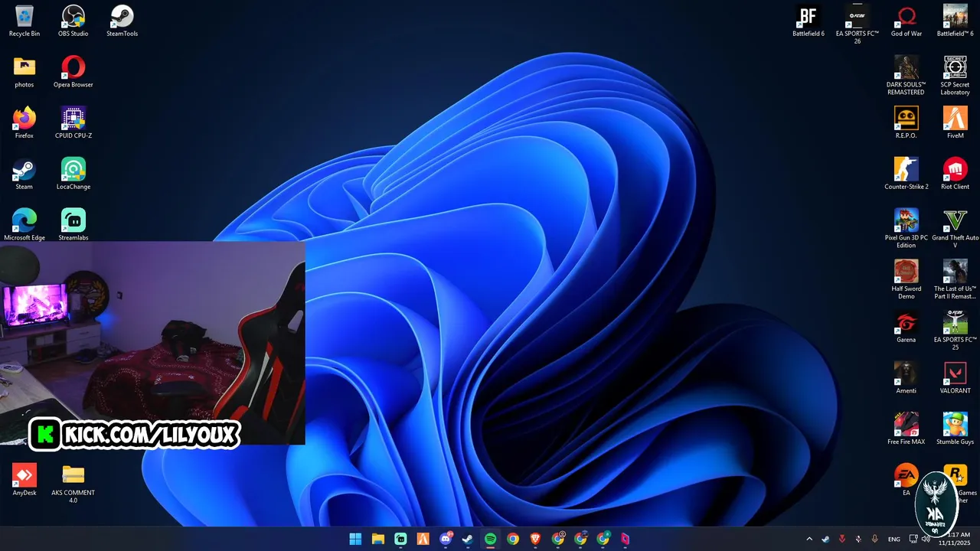Open FiveM from the taskbar

(423, 539)
